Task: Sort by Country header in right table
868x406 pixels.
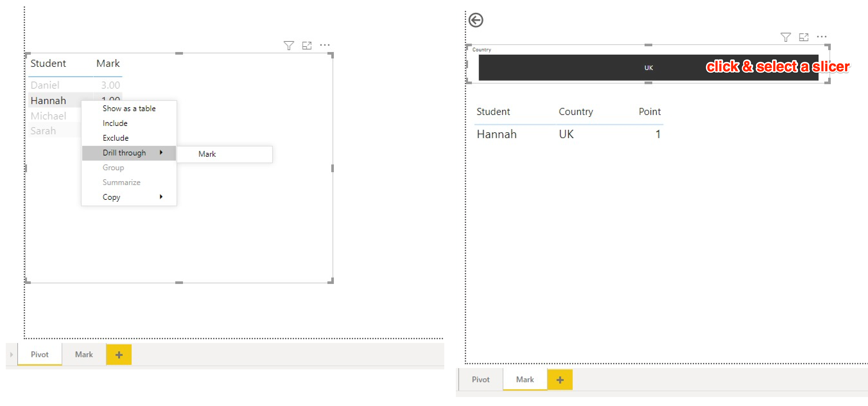Action: pyautogui.click(x=576, y=111)
